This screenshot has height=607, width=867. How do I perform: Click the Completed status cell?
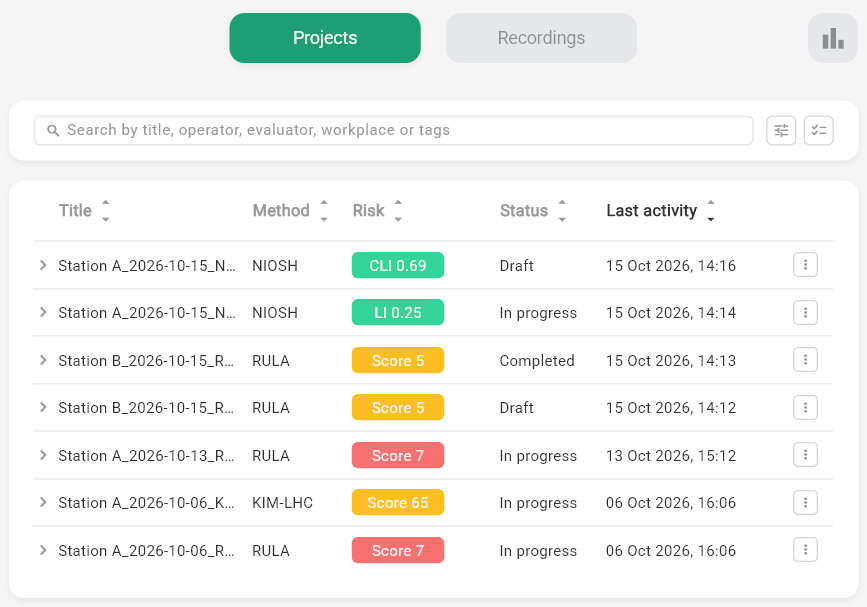(537, 360)
